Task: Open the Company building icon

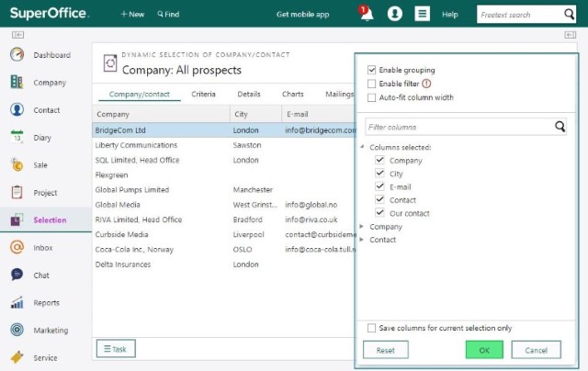Action: coord(17,82)
